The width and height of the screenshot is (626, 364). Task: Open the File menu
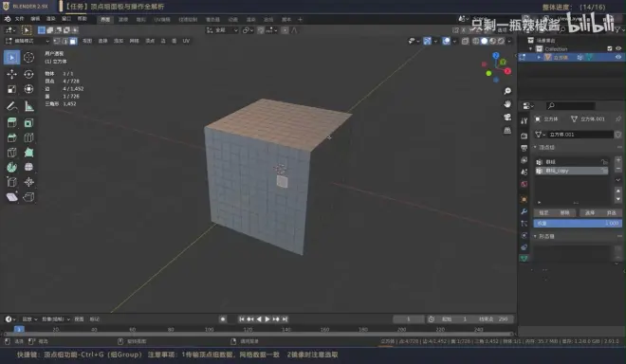(19, 19)
